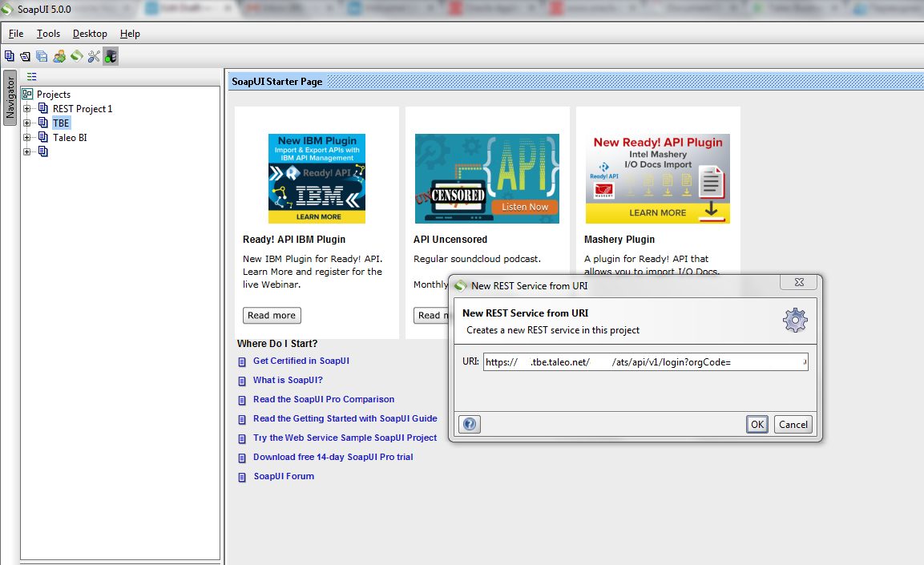Open the Get Certified in SoapUI link
The height and width of the screenshot is (565, 924).
click(301, 361)
